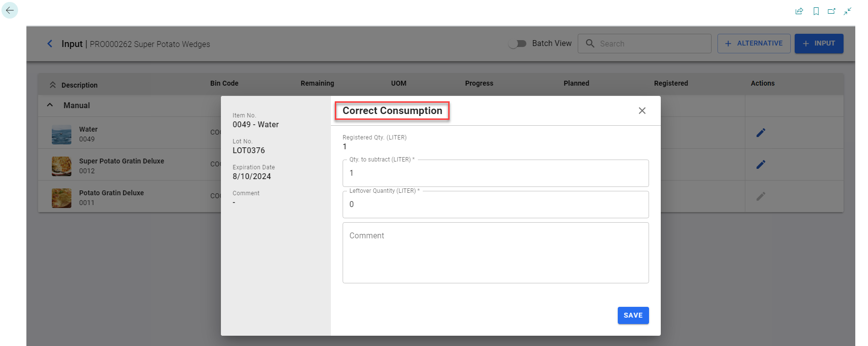Click the Water item thumbnail

(x=62, y=134)
